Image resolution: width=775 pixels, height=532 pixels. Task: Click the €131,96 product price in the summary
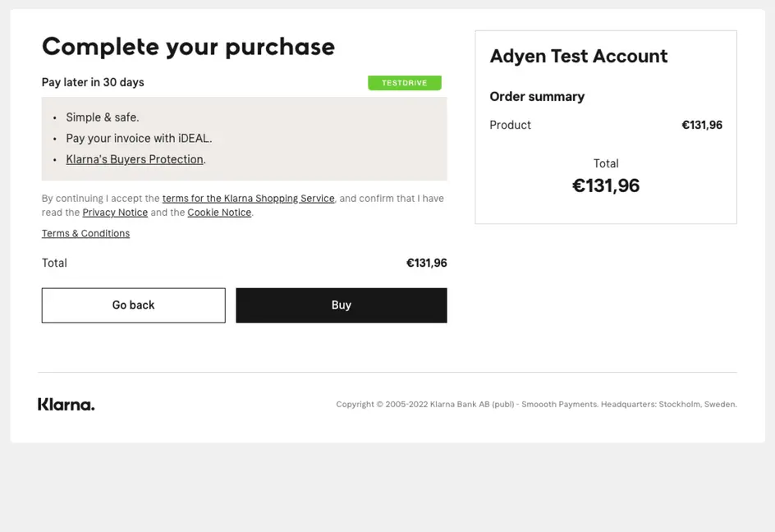tap(702, 125)
